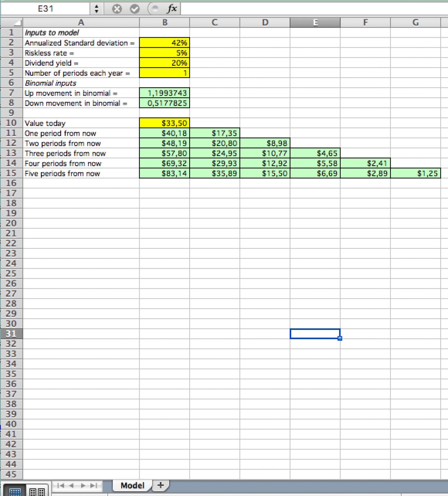The height and width of the screenshot is (496, 448).
Task: Click the down movement value 0,5177825
Action: coord(164,103)
